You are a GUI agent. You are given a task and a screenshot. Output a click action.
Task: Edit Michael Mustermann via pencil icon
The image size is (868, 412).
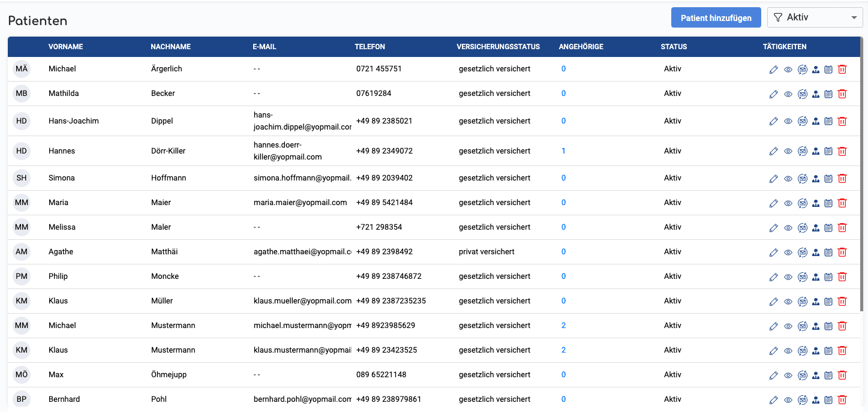pos(774,326)
